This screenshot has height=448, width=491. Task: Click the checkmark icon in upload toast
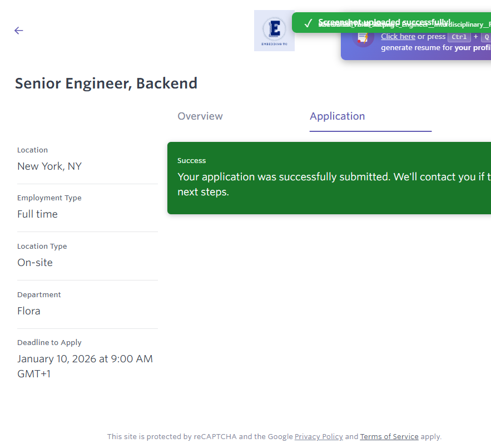pyautogui.click(x=308, y=23)
